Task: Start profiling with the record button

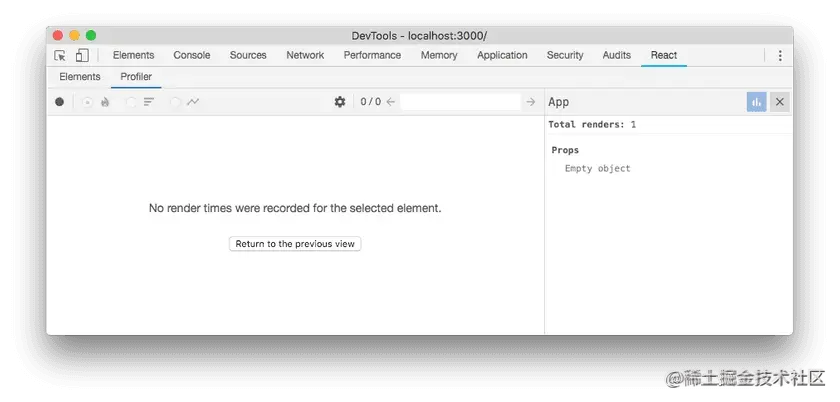Action: coord(59,102)
